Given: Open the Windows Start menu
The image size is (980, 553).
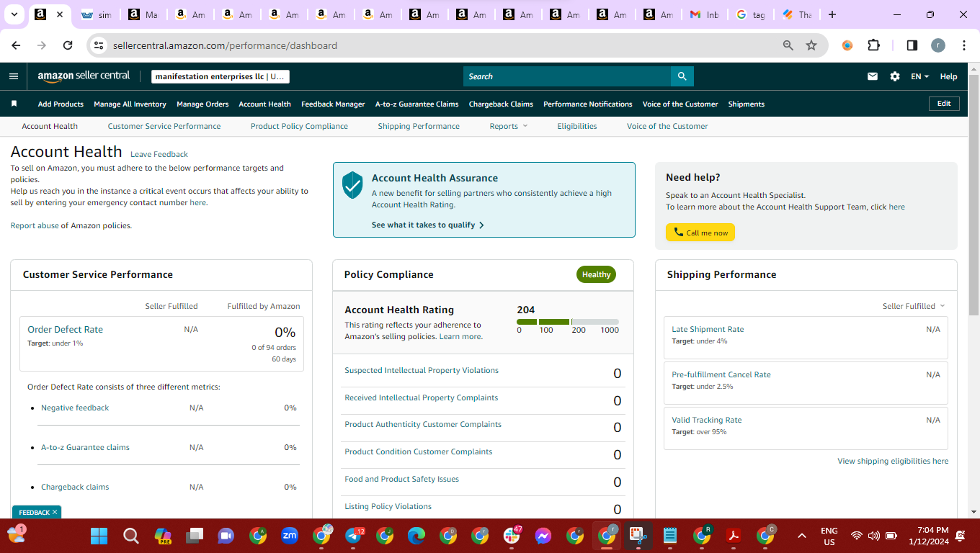Looking at the screenshot, I should [x=99, y=536].
